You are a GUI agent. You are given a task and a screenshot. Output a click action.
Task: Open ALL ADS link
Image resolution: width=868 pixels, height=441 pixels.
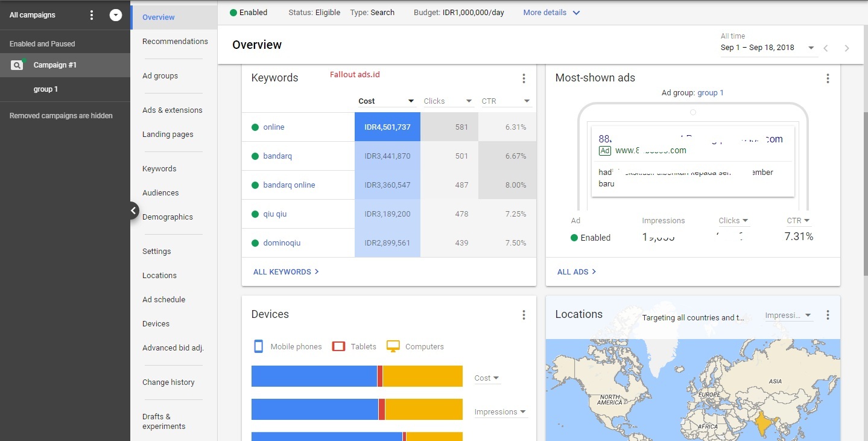tap(577, 272)
